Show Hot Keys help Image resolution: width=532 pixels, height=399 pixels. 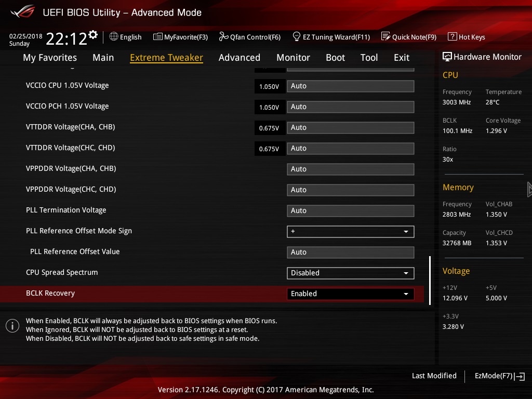[x=472, y=37]
